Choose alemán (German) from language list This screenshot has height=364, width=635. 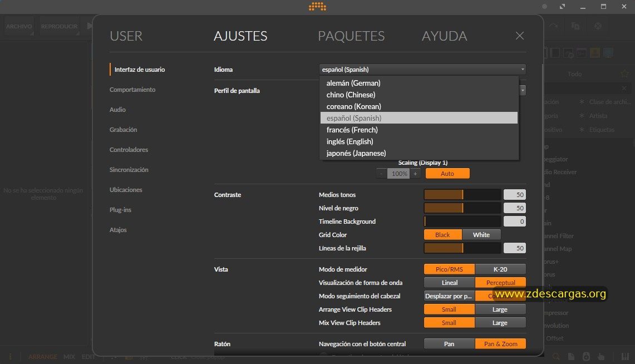point(419,82)
